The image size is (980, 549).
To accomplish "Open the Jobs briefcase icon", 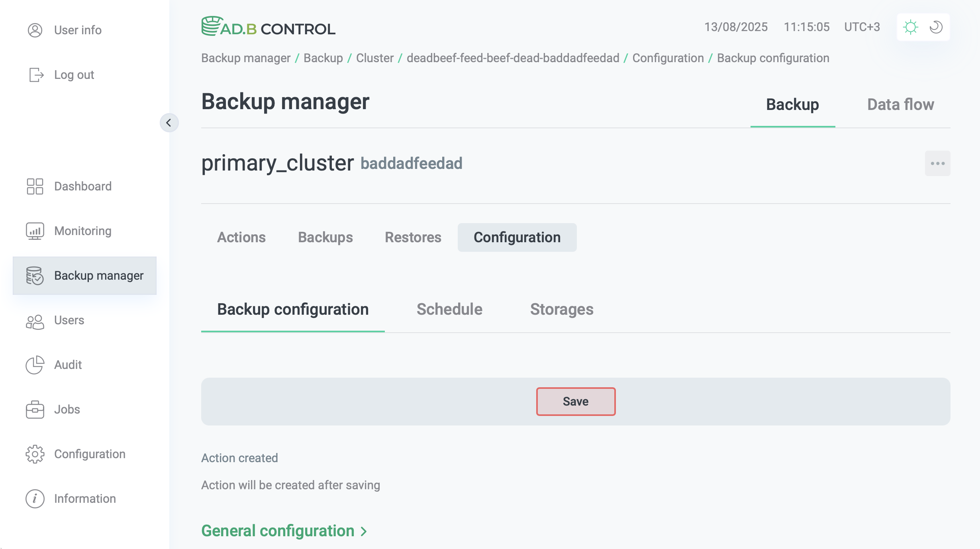I will coord(35,409).
